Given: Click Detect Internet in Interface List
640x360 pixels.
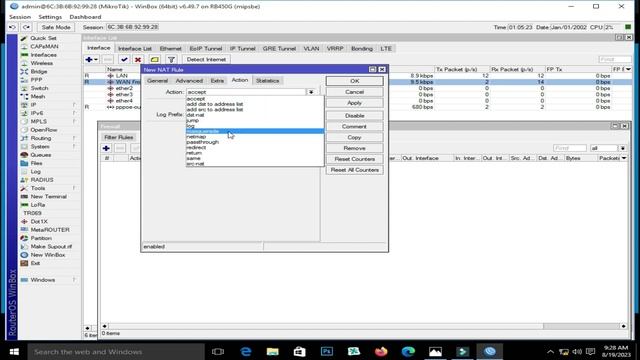Looking at the screenshot, I should click(x=206, y=60).
